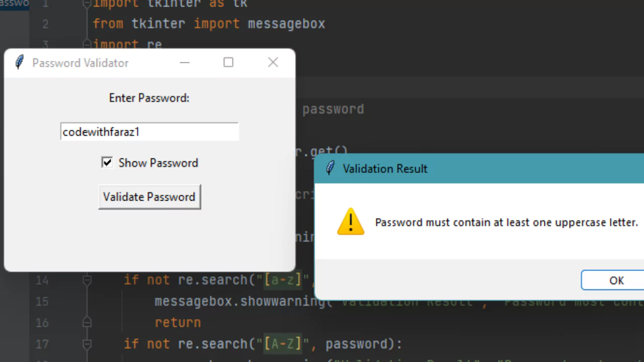The height and width of the screenshot is (362, 644).
Task: Select the text codewithfaraz1 in the field
Action: pos(101,132)
